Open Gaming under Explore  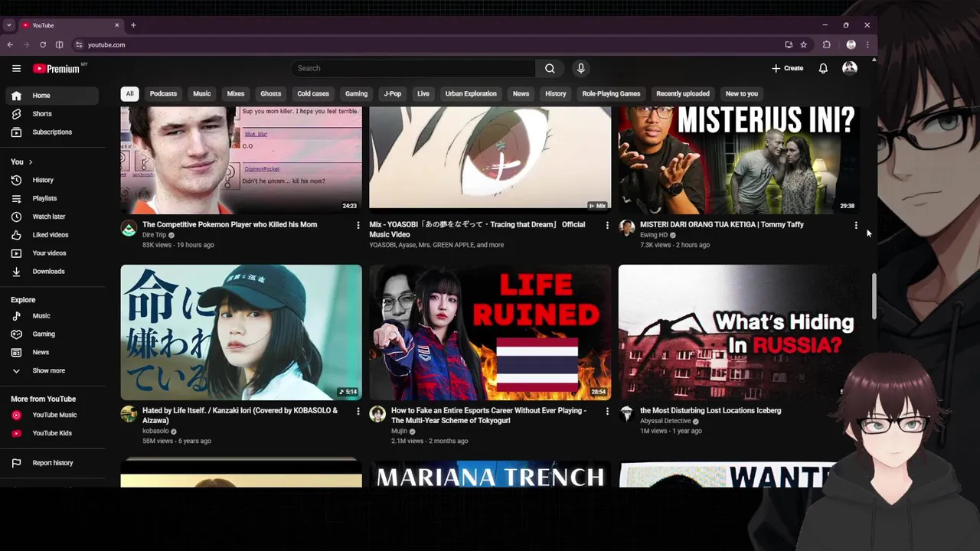pyautogui.click(x=52, y=334)
